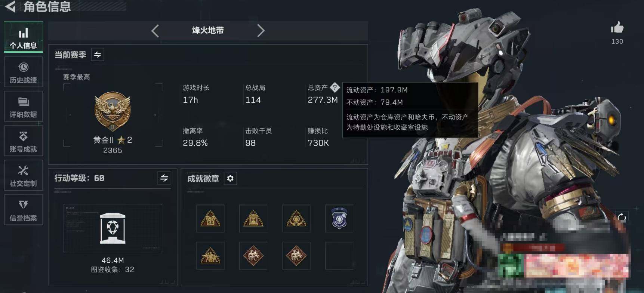Click the empty achievement badge slot
The width and height of the screenshot is (644, 293).
click(x=339, y=256)
